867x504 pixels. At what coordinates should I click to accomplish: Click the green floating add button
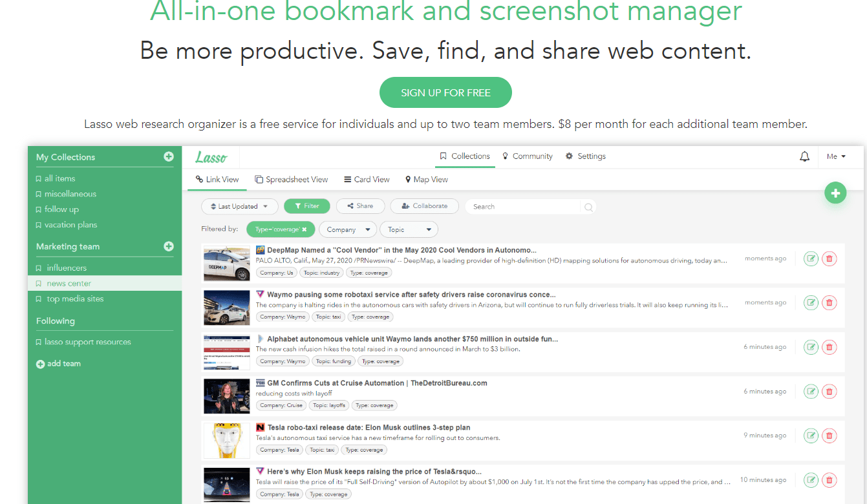pyautogui.click(x=835, y=193)
